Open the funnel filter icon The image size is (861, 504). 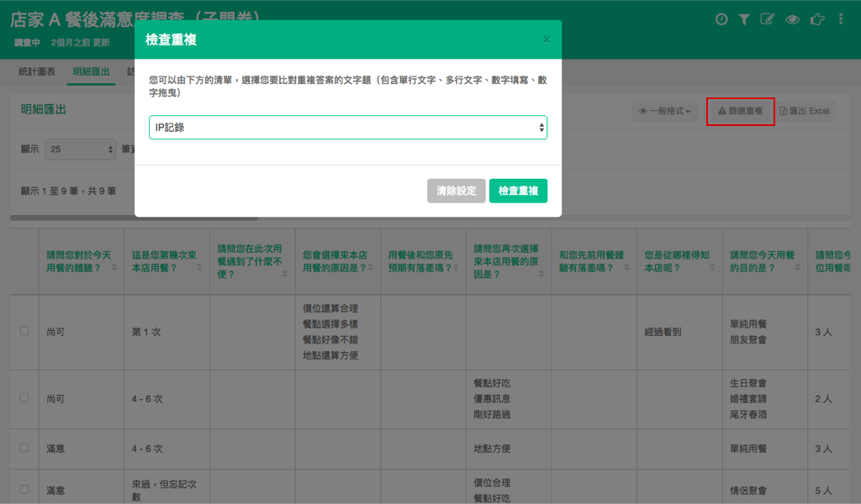pyautogui.click(x=743, y=19)
